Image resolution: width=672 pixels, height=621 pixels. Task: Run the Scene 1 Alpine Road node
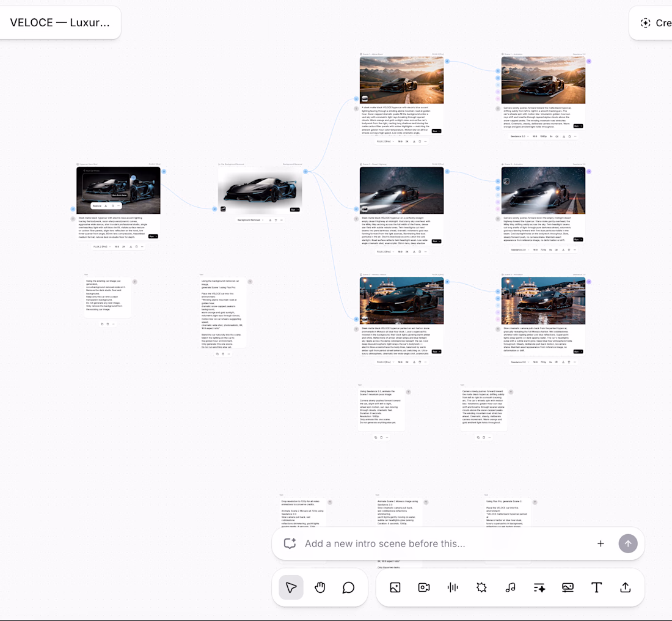click(436, 131)
